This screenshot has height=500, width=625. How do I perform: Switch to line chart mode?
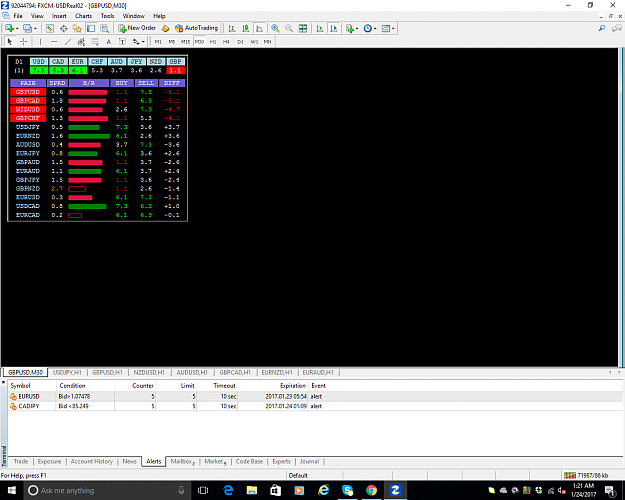(x=259, y=28)
